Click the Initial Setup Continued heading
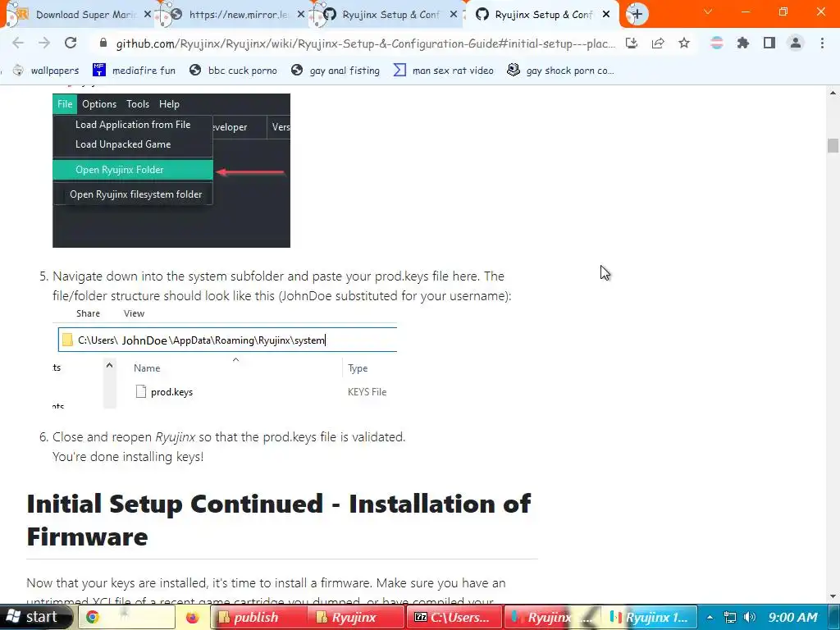The height and width of the screenshot is (630, 840). pos(279,520)
